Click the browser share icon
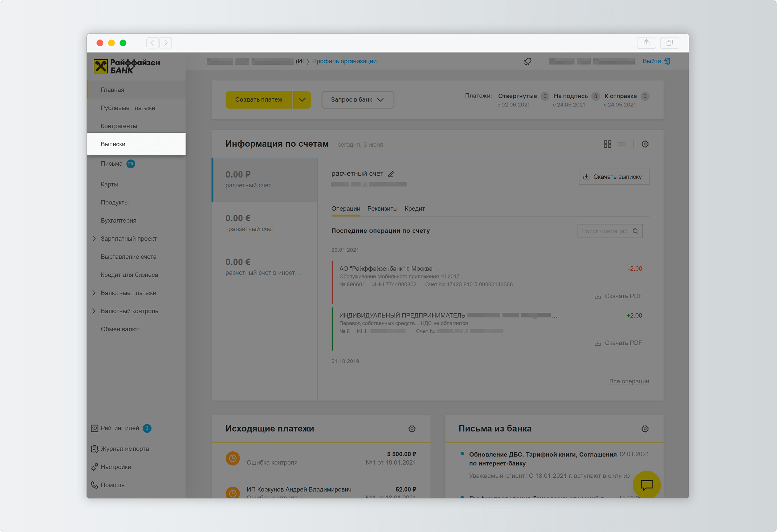This screenshot has height=532, width=777. tap(647, 43)
